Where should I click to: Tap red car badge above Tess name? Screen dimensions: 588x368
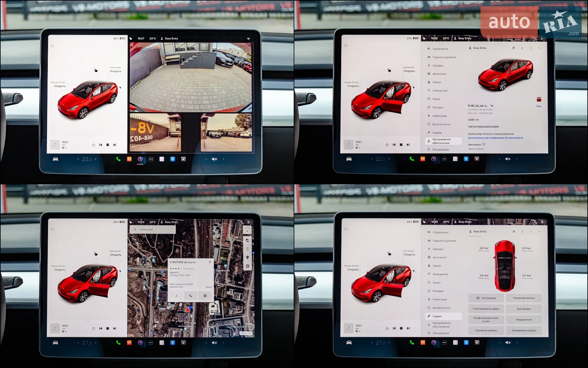click(539, 99)
